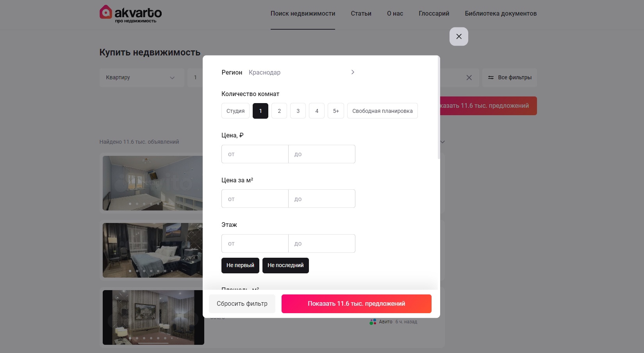
Task: Open Библиотека документов menu item
Action: click(501, 14)
